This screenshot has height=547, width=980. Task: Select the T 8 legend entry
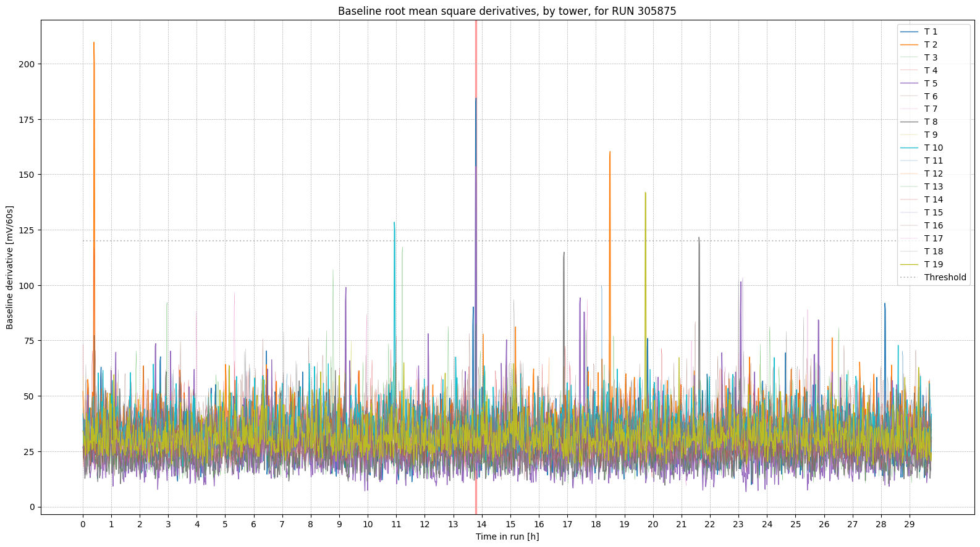930,122
